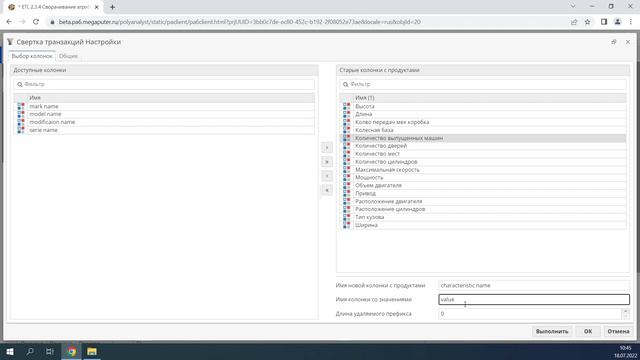Confirm settings with the OK button

click(x=588, y=331)
